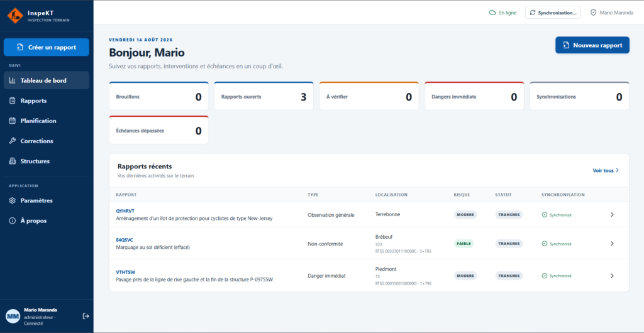
Task: Open the À propos sidebar item
Action: coord(47,221)
